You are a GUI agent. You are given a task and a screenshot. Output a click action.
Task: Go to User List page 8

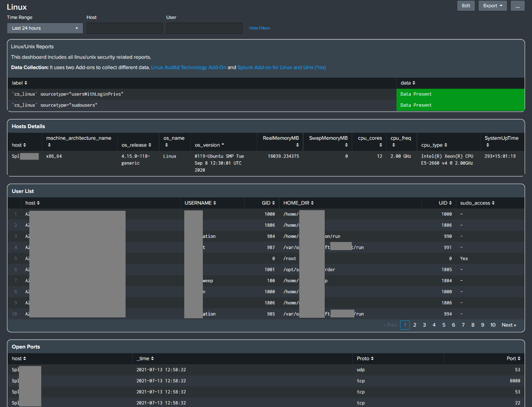coord(473,325)
